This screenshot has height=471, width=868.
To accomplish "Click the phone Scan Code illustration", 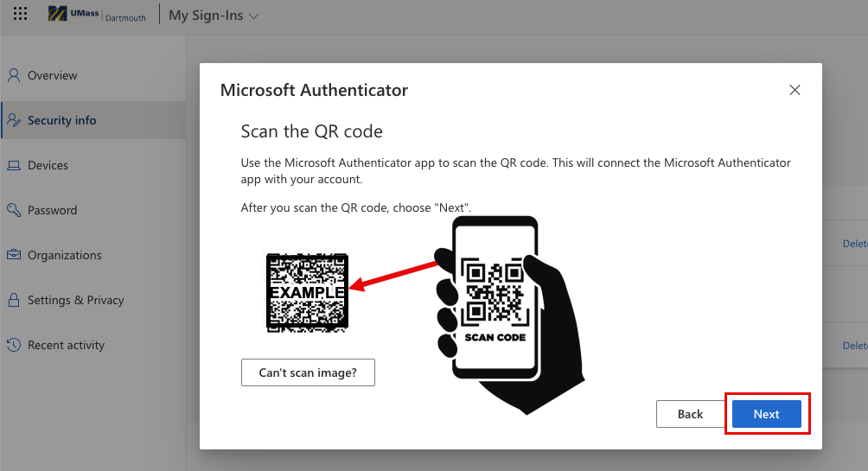I will coord(495,302).
